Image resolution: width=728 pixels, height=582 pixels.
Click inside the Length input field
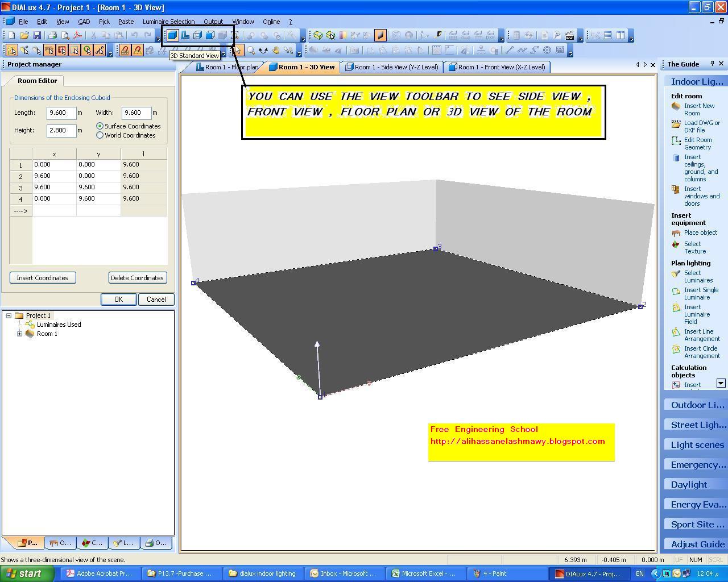(x=61, y=113)
